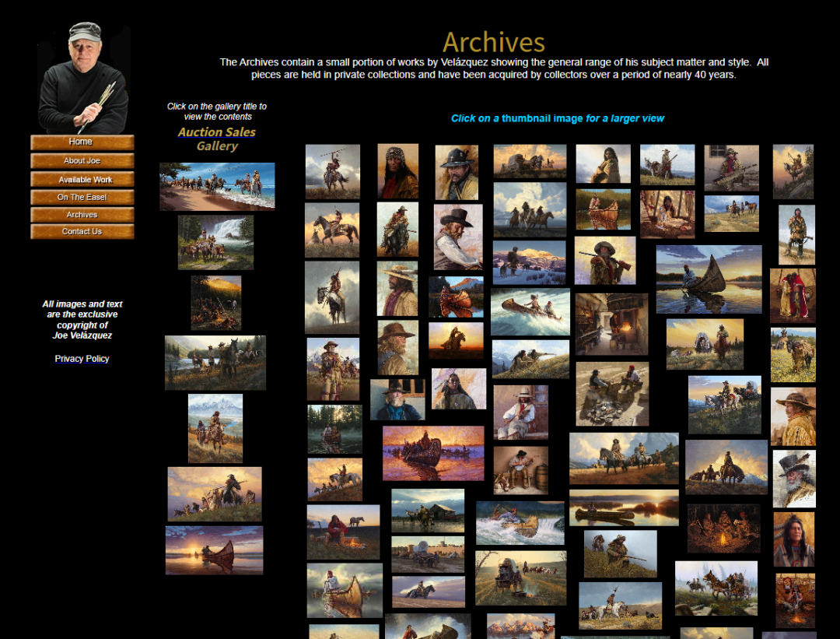This screenshot has height=639, width=840.
Task: View the dark forest camp with golden hill
Action: [x=216, y=303]
